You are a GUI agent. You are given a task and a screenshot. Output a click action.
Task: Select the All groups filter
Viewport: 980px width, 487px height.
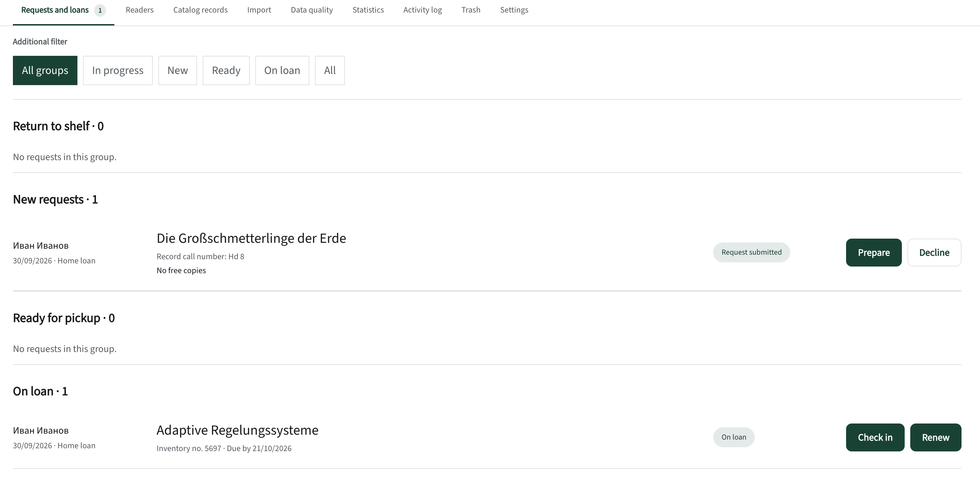coord(45,70)
